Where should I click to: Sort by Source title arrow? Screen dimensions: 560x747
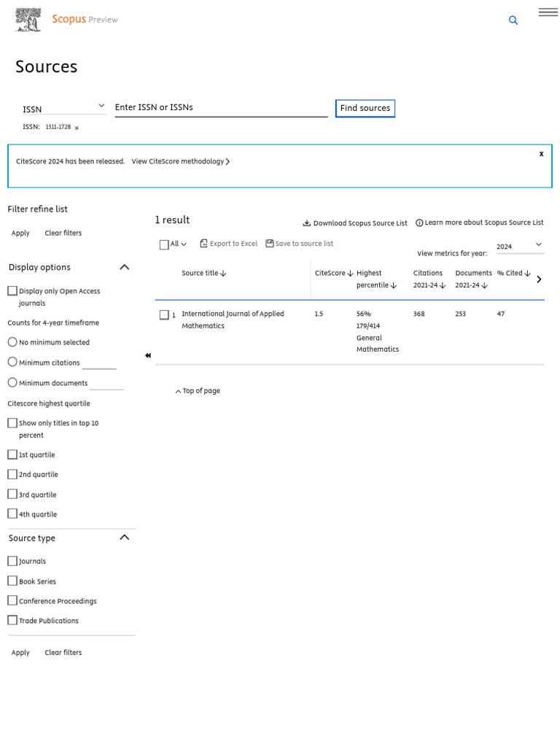click(223, 274)
